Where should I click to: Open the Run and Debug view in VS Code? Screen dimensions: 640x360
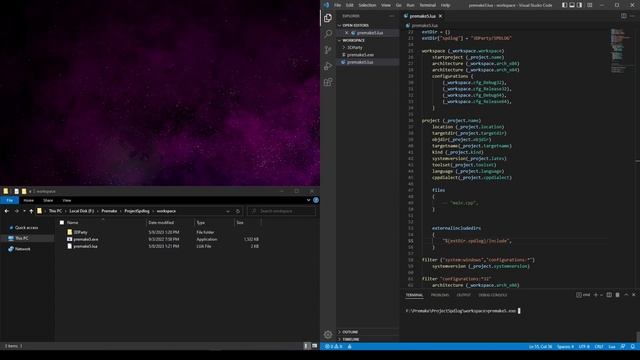click(x=328, y=66)
